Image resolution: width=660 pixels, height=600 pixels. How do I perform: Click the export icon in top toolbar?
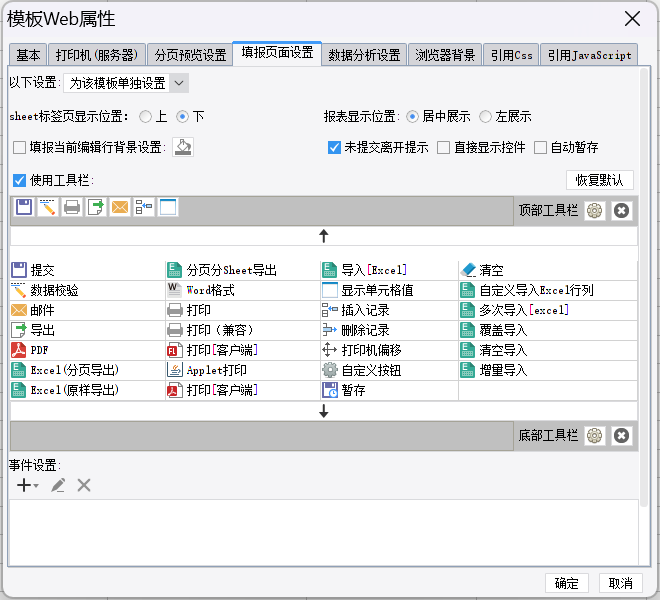click(96, 207)
